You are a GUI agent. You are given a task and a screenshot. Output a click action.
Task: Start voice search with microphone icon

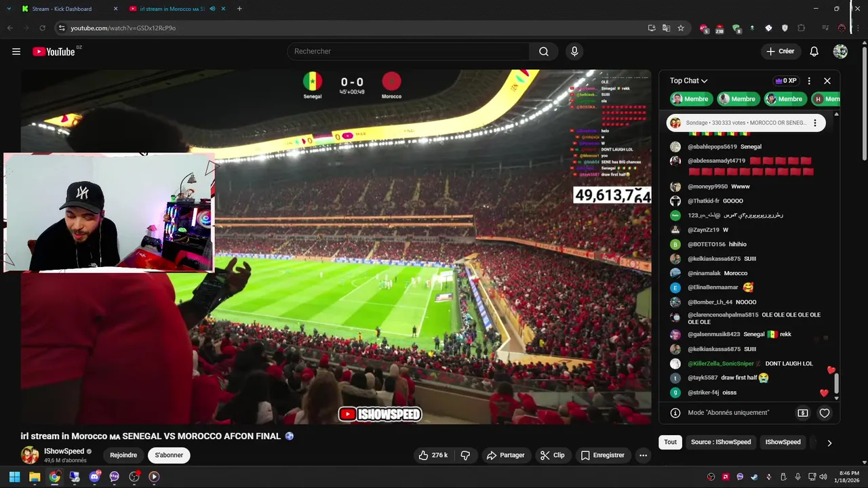click(x=574, y=52)
